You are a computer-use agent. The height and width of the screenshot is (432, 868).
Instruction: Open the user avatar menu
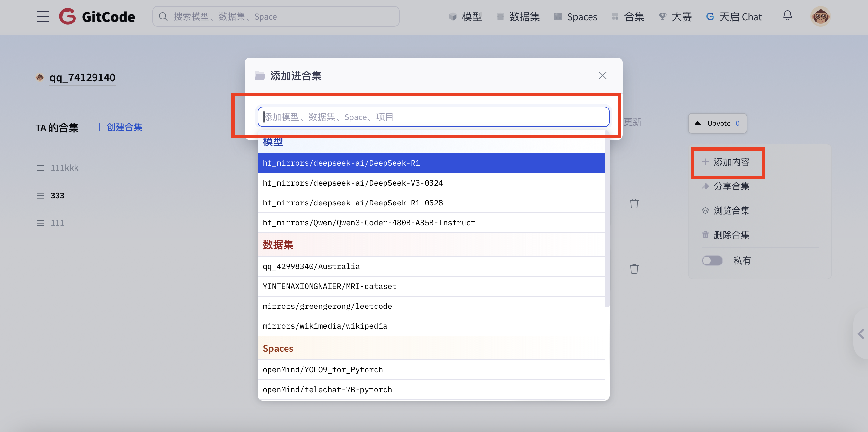(820, 16)
